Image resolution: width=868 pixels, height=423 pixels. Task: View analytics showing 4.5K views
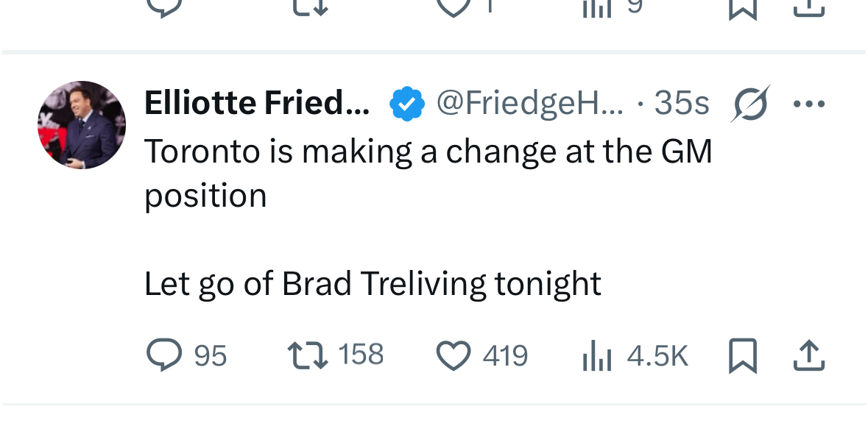[596, 356]
